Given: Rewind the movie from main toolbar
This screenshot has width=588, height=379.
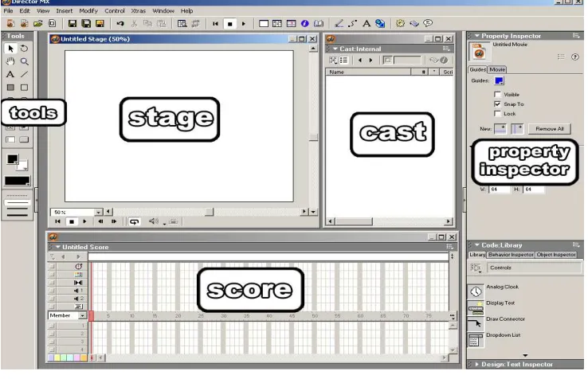Looking at the screenshot, I should coord(215,24).
